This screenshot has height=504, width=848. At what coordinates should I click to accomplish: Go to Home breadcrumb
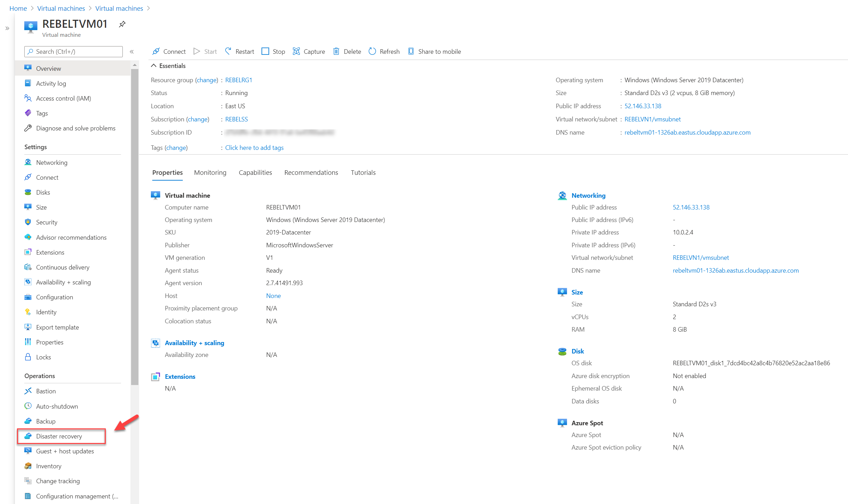click(x=18, y=8)
